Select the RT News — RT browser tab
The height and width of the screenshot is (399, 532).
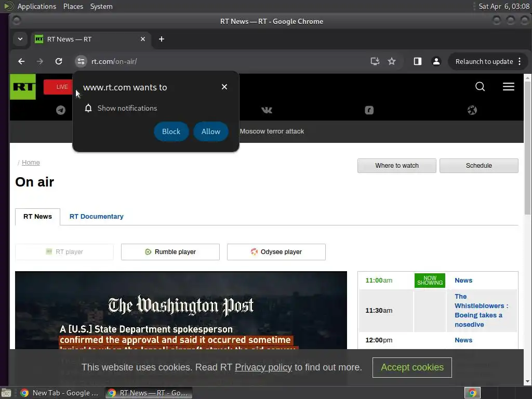click(x=90, y=39)
